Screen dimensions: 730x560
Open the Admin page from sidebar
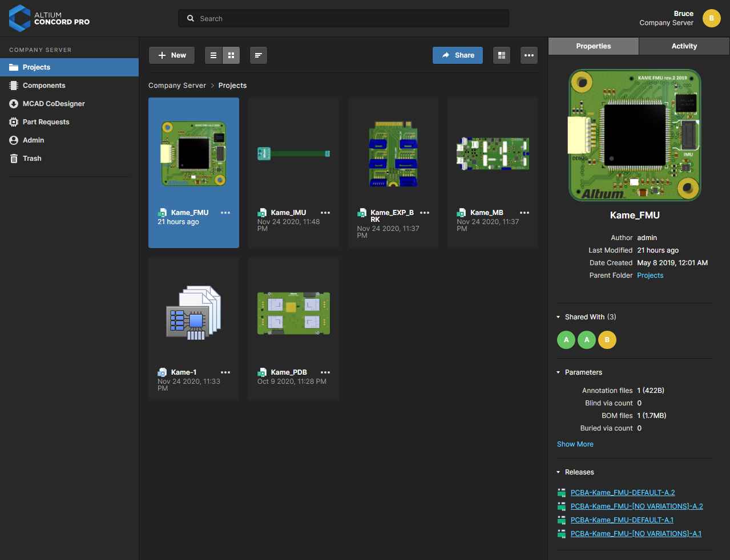[x=33, y=140]
